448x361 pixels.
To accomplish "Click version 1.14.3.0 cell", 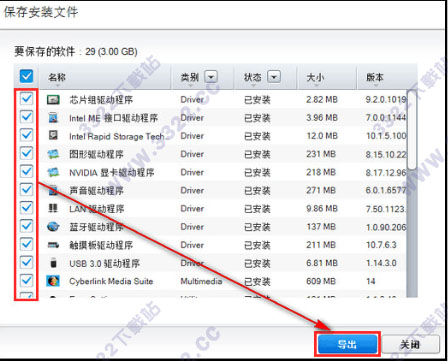I will point(381,263).
